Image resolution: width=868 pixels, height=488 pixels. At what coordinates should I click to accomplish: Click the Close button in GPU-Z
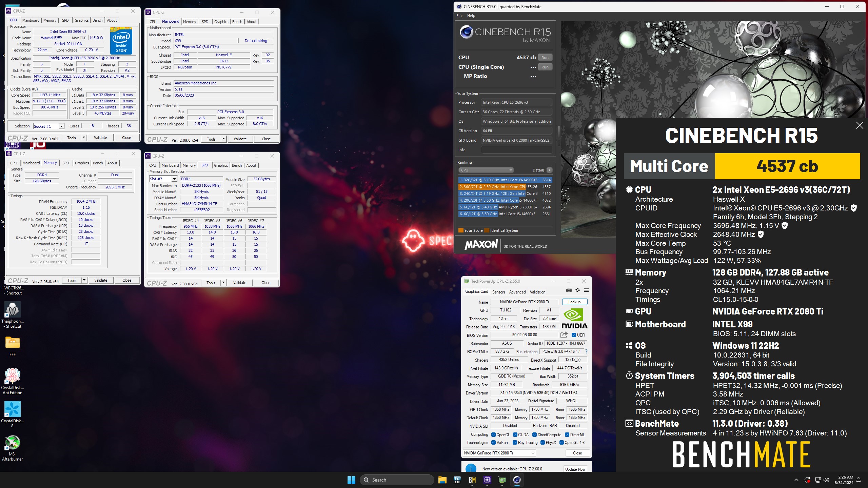pos(577,453)
